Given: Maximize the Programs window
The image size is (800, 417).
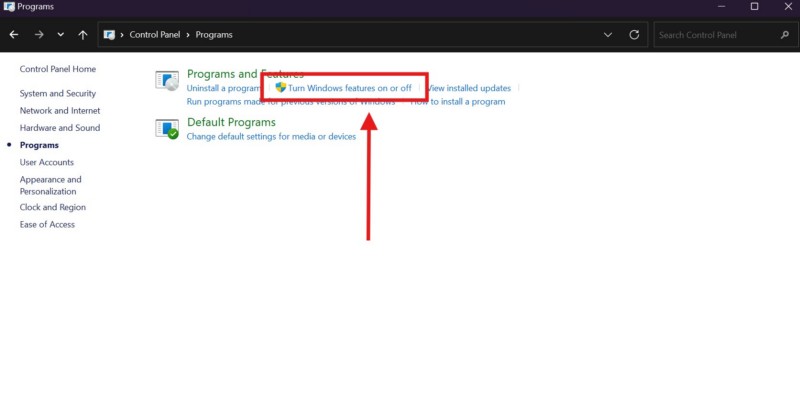Looking at the screenshot, I should [x=754, y=7].
